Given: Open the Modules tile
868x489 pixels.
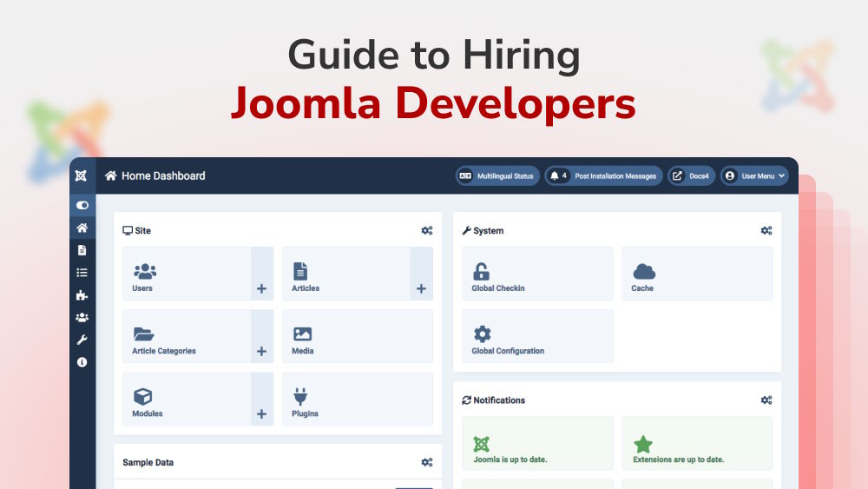Looking at the screenshot, I should [187, 399].
